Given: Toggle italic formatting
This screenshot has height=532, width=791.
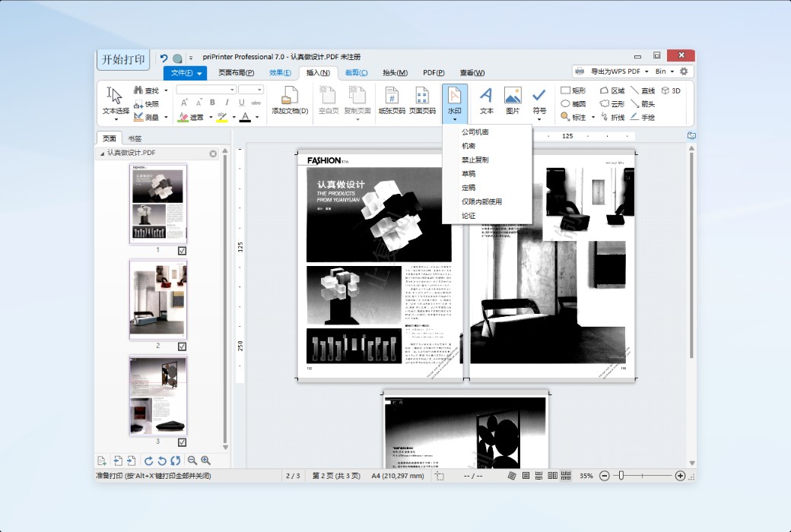Looking at the screenshot, I should (227, 103).
